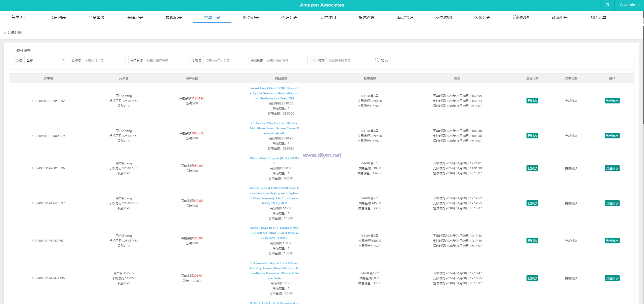644x304 pixels.
Task: Click 已付款 badge for order UB2404081910472435
Action: tap(532, 278)
